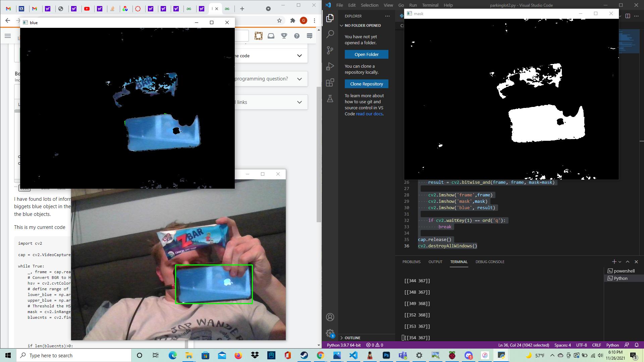This screenshot has height=362, width=644.
Task: Bookmark this page with star icon
Action: [279, 21]
